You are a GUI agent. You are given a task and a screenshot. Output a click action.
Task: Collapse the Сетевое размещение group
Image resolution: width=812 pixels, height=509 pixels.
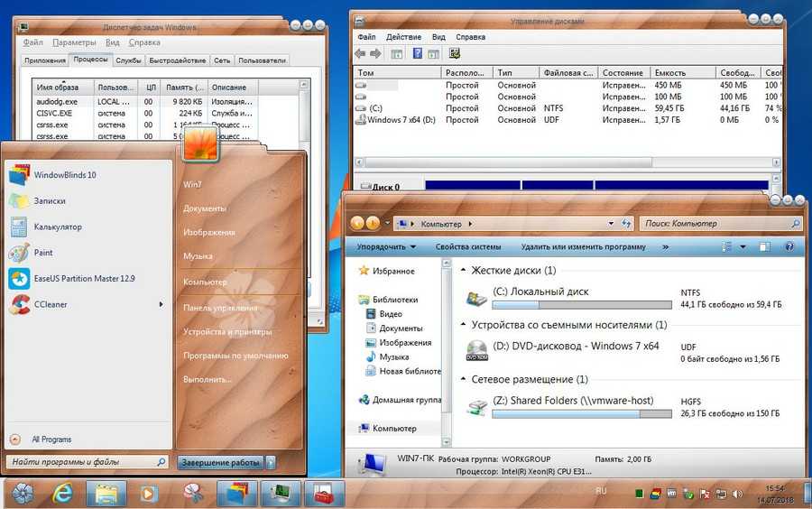click(x=463, y=380)
